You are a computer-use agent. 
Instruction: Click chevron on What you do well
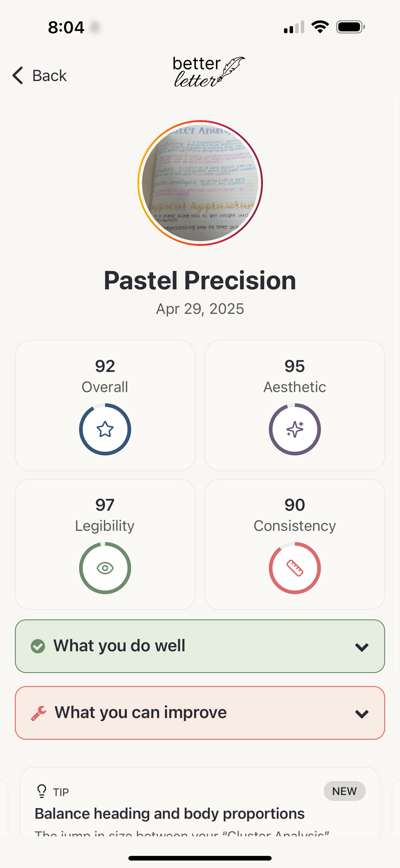[362, 647]
